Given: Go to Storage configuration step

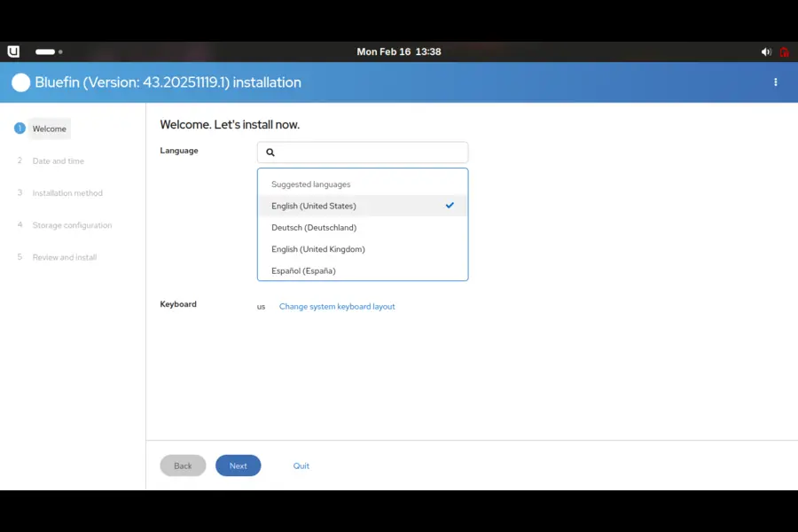Looking at the screenshot, I should pyautogui.click(x=71, y=224).
